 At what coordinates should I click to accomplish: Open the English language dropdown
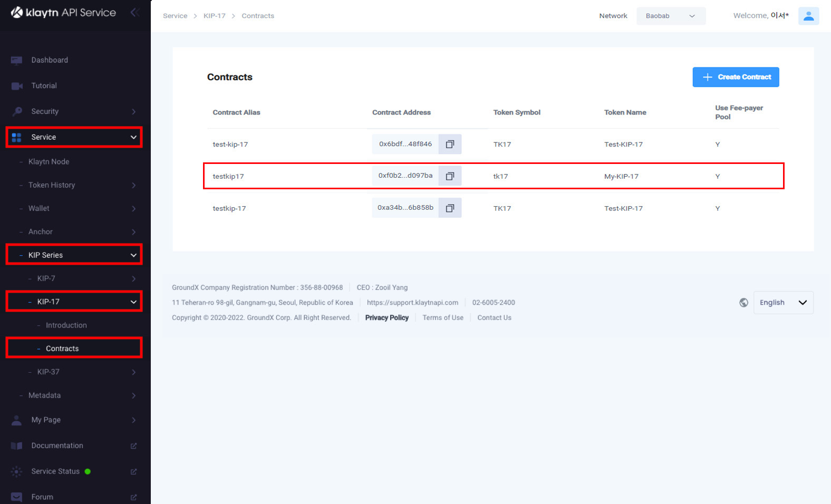tap(783, 303)
